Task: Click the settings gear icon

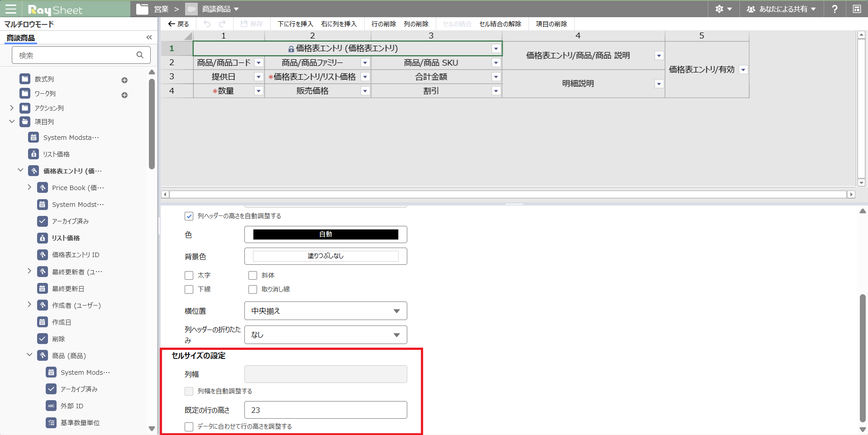Action: tap(719, 9)
